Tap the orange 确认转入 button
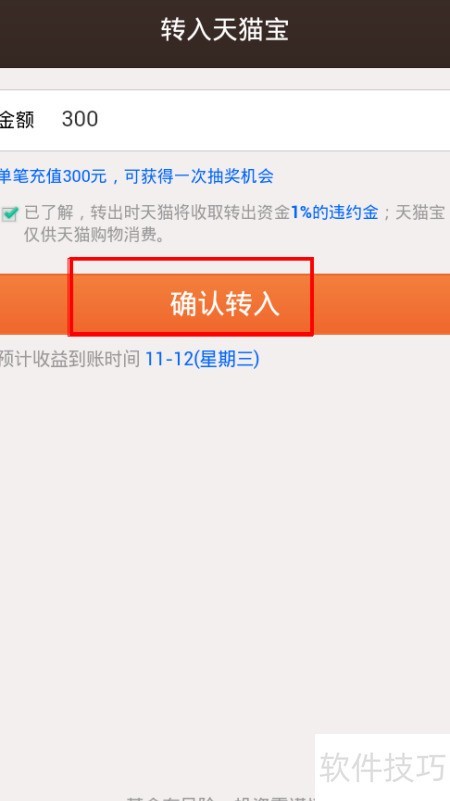Viewport: 450px width, 801px height. tap(225, 304)
